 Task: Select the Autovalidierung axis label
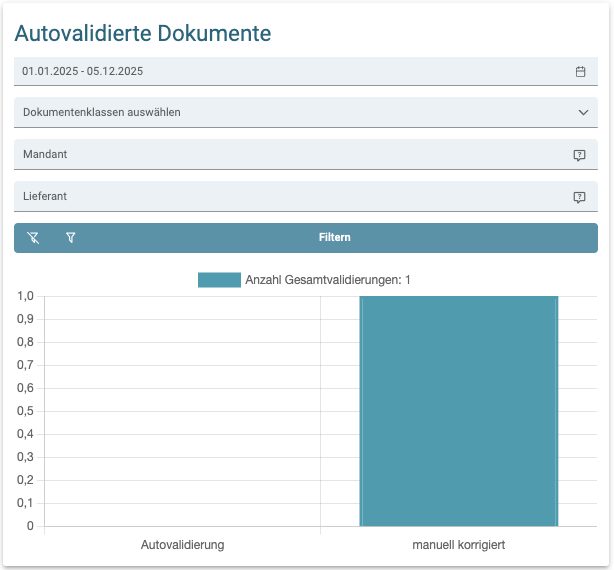[x=182, y=545]
